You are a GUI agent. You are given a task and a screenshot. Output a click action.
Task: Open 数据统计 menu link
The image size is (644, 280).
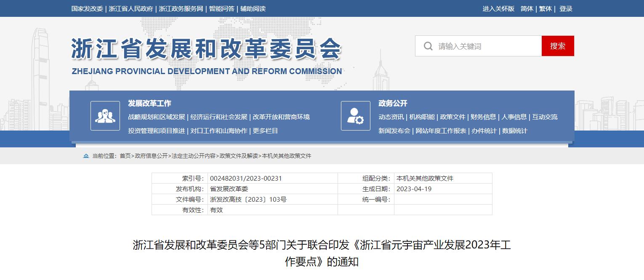[x=514, y=131]
